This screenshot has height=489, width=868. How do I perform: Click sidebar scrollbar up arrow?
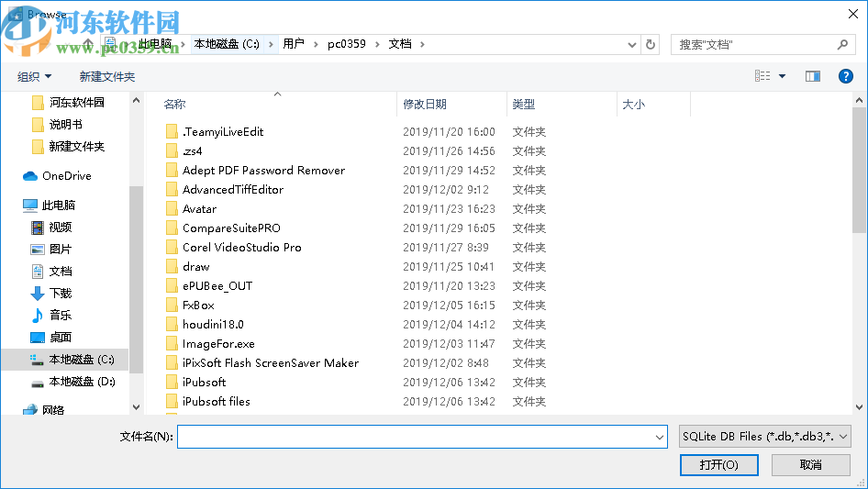(x=136, y=101)
